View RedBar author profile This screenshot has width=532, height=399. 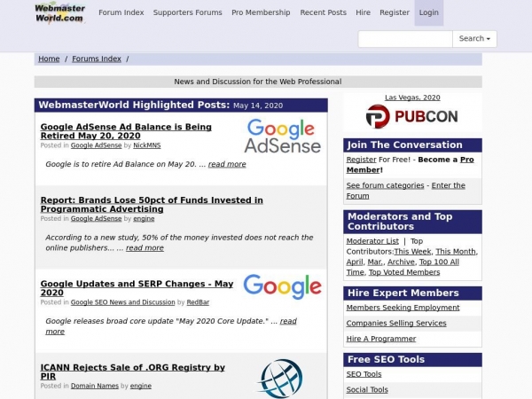click(x=198, y=302)
